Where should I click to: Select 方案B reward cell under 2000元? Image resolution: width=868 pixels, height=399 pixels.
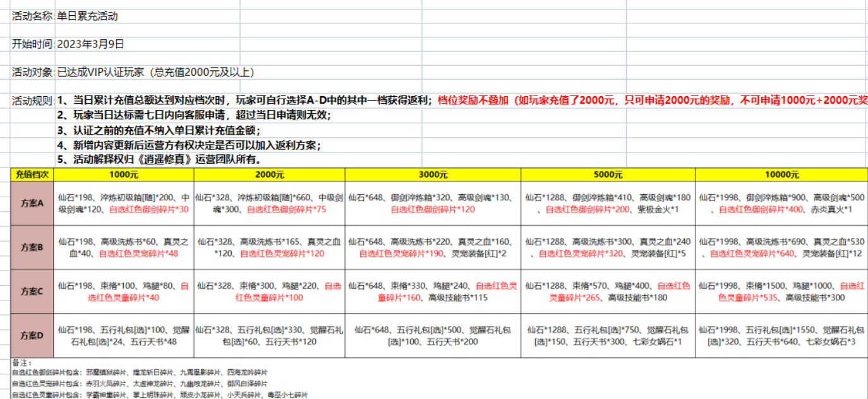tap(269, 247)
